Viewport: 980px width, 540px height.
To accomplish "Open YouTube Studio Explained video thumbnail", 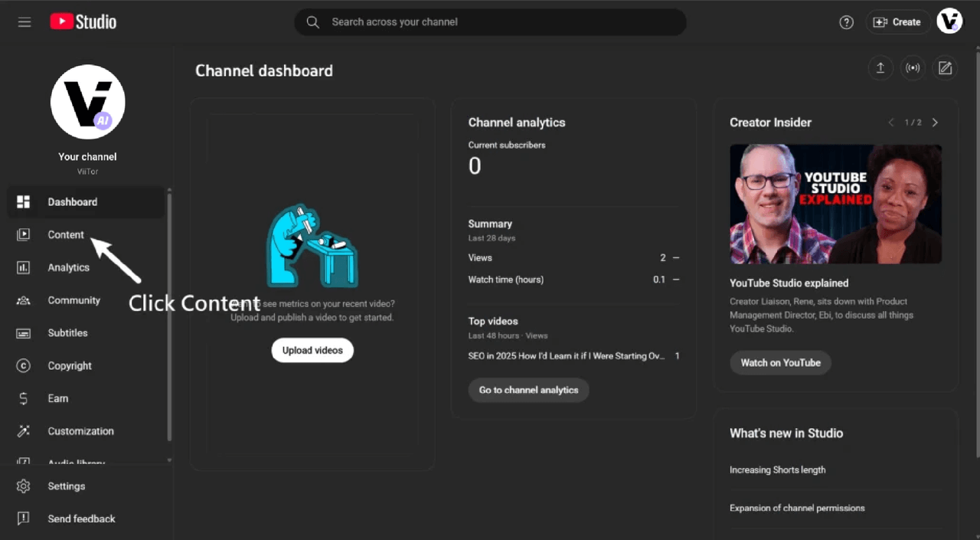I will click(x=835, y=204).
